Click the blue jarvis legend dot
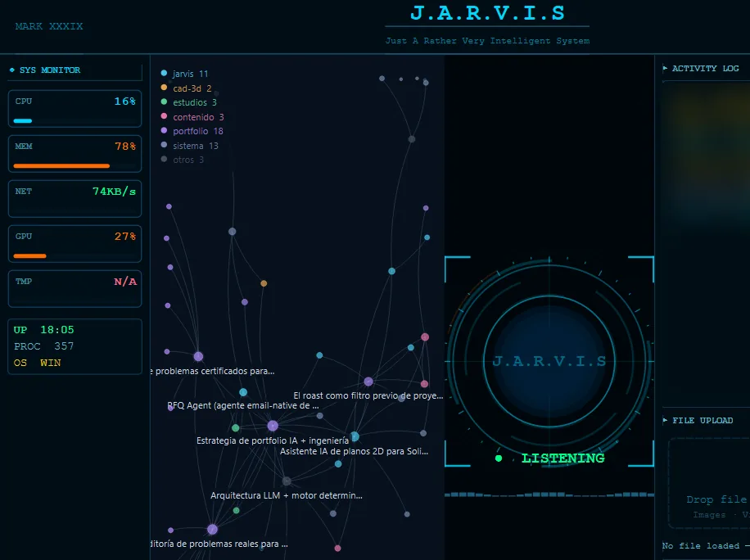750x560 pixels. (164, 73)
